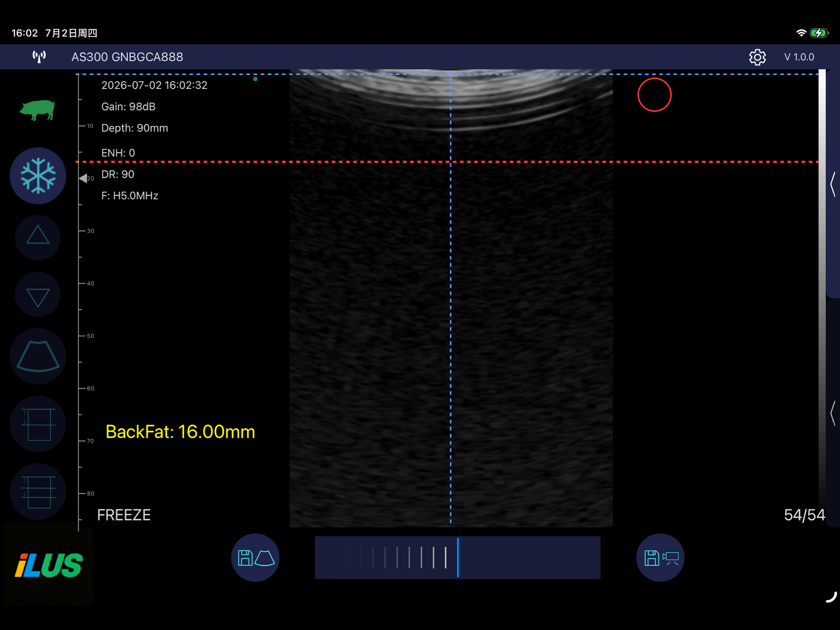Click the iLUS logo
Image resolution: width=840 pixels, height=630 pixels.
(x=49, y=565)
